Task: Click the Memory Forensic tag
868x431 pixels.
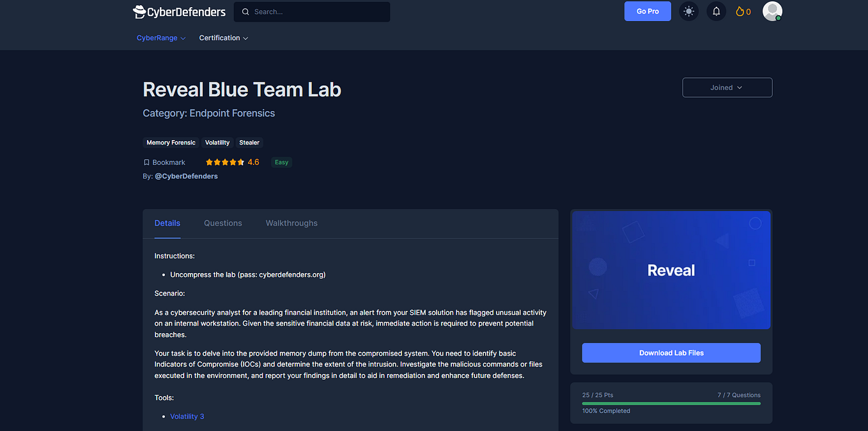Action: point(171,143)
